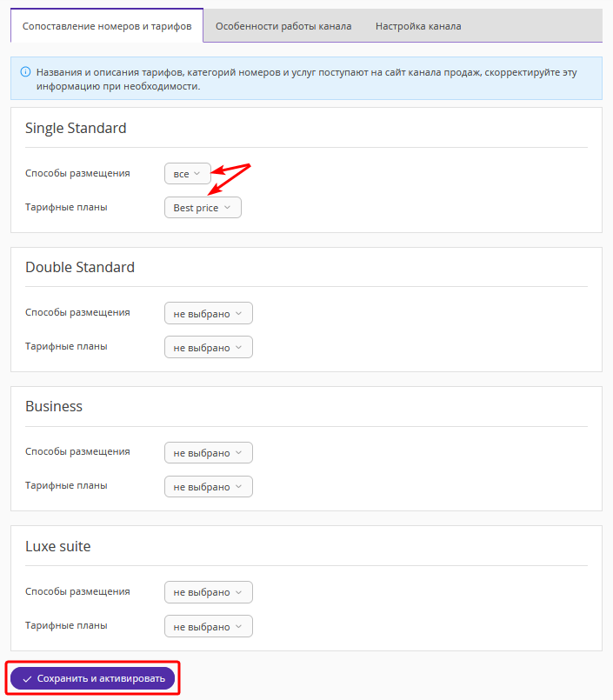Click the info icon in the blue notice
This screenshot has width=613, height=700.
point(26,72)
